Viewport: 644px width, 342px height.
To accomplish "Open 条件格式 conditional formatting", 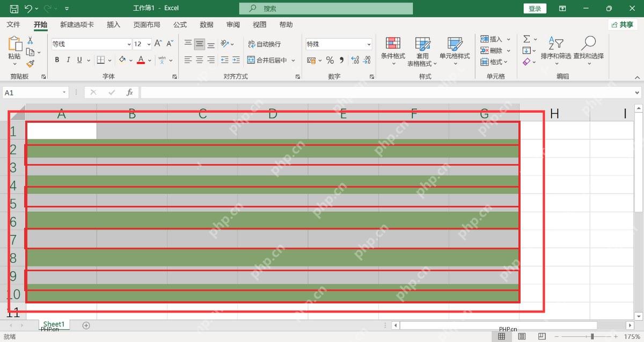I will [393, 51].
